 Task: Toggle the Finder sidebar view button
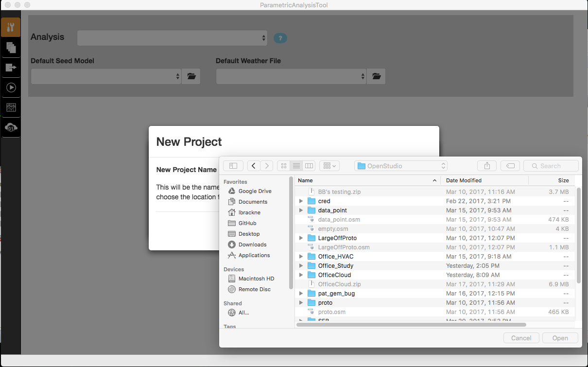(x=233, y=166)
